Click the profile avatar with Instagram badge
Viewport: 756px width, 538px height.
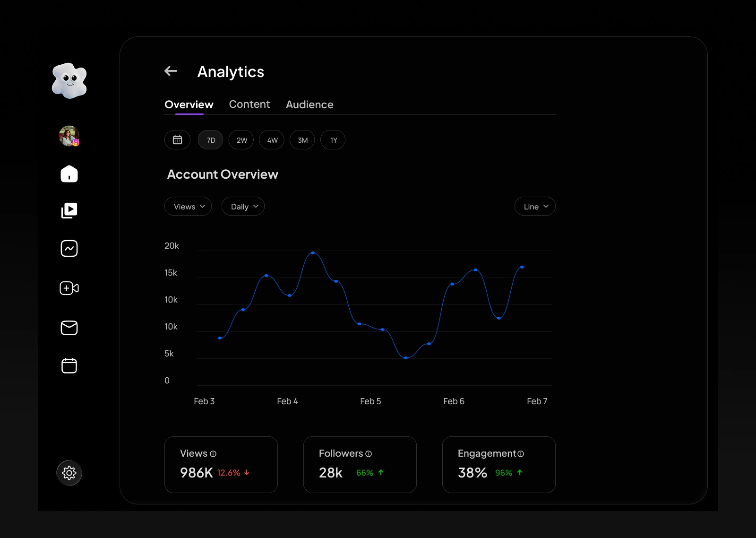69,136
